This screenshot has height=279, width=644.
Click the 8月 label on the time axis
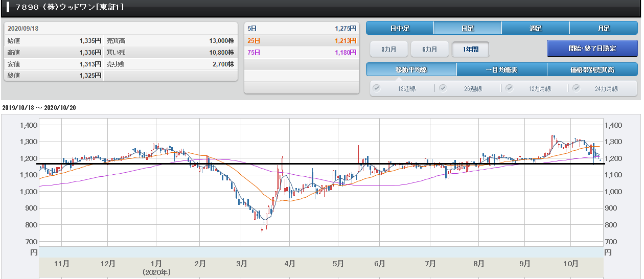[x=478, y=263]
